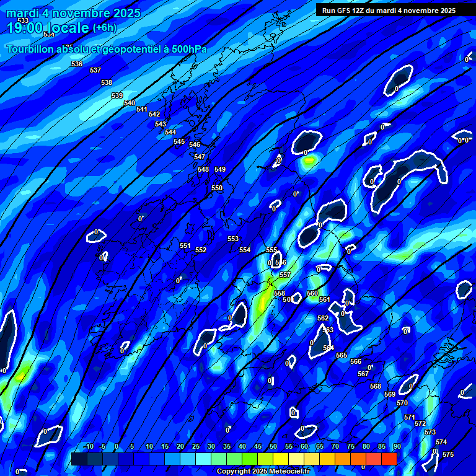The image size is (476, 476).
Task: Click the Run GFS 12Z header label
Action: point(388,11)
